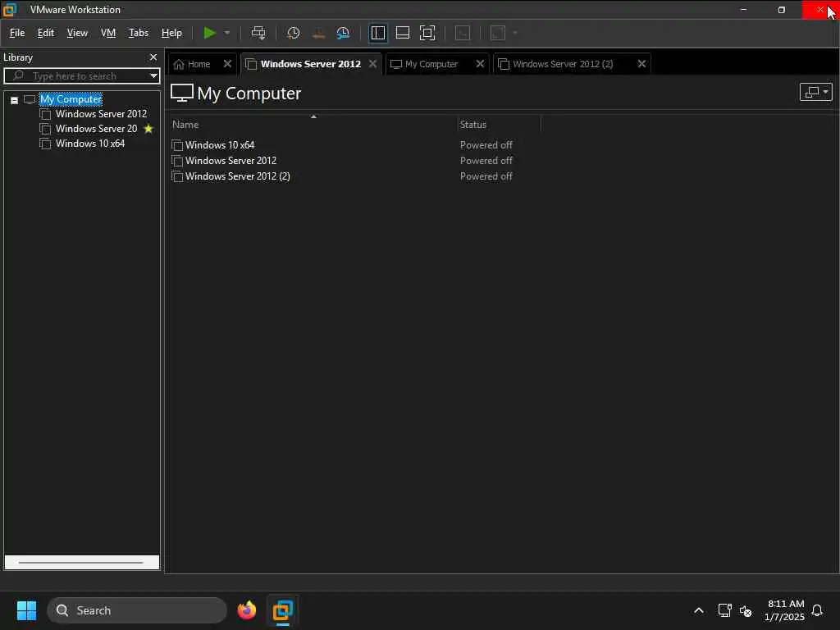Select Windows 10 x64 row in the list

220,144
